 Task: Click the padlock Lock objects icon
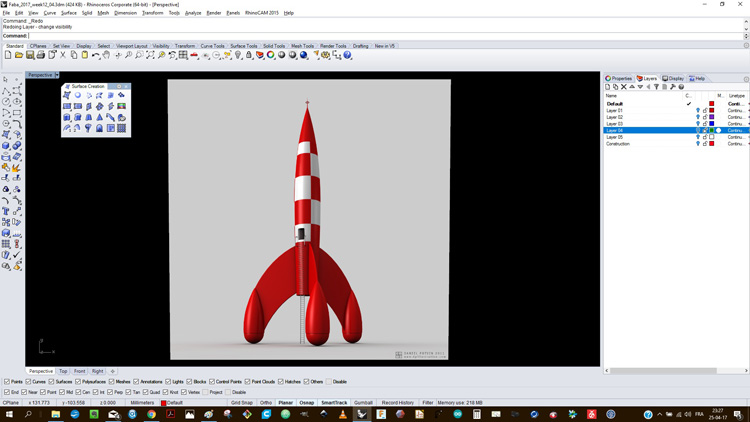tap(249, 56)
